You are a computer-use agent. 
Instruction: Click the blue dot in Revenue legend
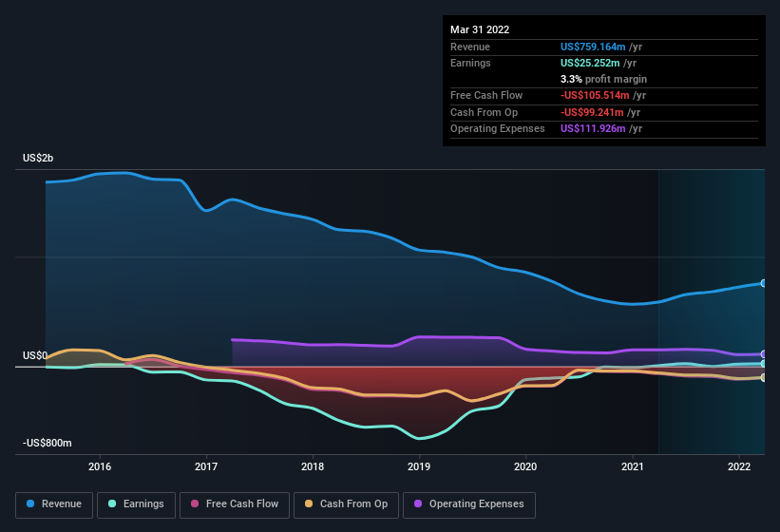point(30,503)
